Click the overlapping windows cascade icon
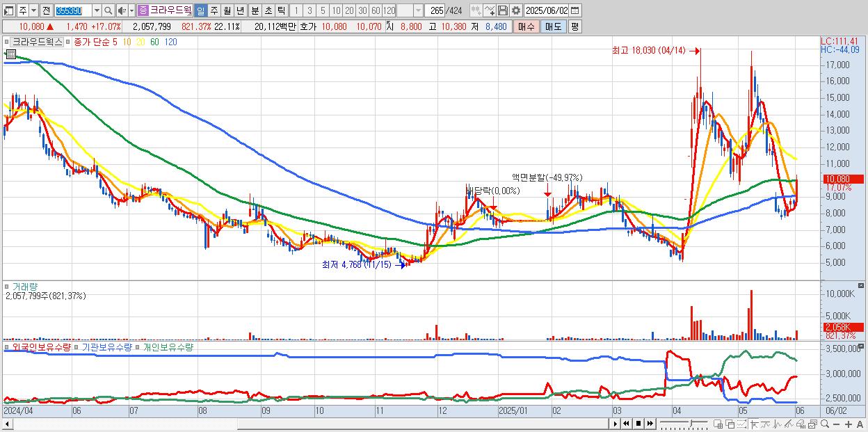Image resolution: width=868 pixels, height=432 pixels. click(x=730, y=424)
